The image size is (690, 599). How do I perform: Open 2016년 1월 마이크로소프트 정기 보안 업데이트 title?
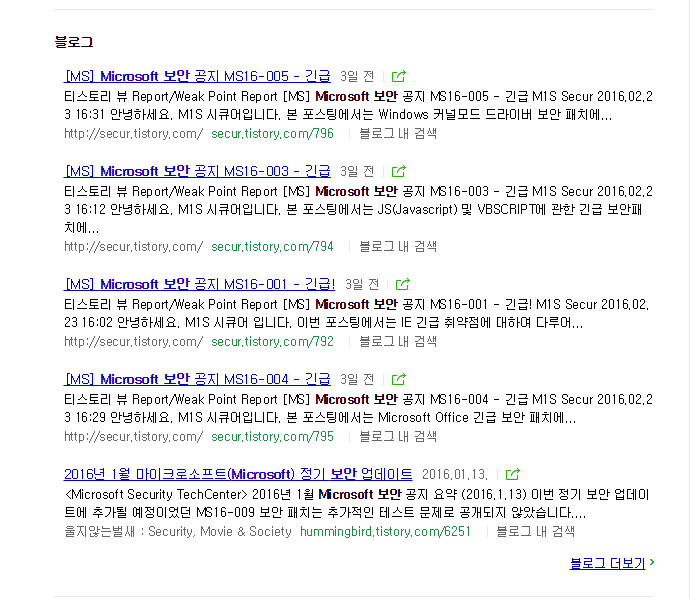238,474
